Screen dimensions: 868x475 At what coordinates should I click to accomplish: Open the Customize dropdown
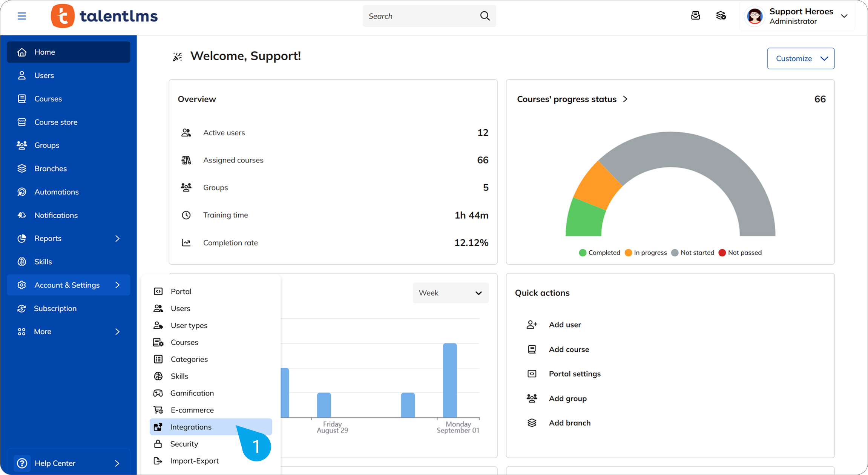801,58
